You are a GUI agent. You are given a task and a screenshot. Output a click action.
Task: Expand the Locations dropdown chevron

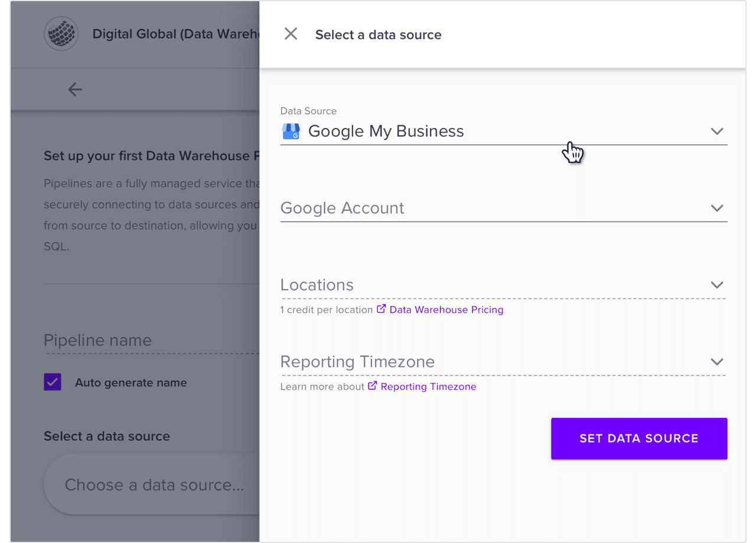point(716,285)
